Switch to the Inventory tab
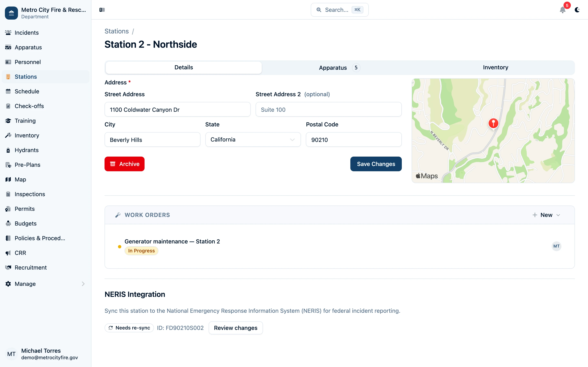The image size is (588, 367). (496, 67)
